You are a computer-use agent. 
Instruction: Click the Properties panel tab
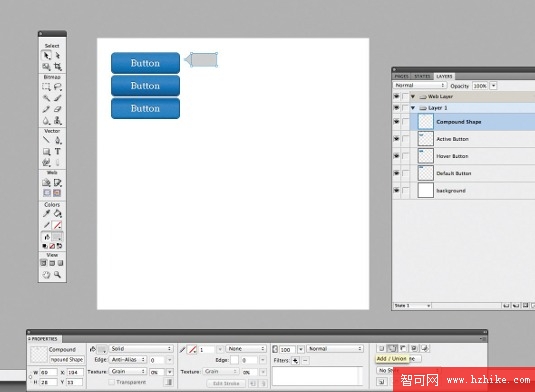click(44, 339)
